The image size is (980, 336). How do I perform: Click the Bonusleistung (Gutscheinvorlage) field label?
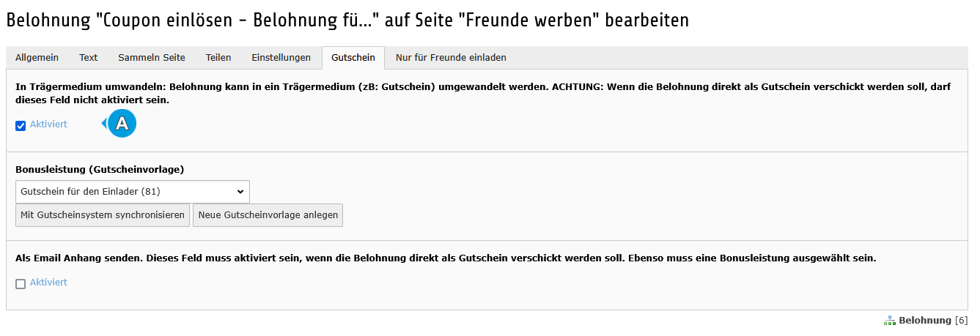(100, 169)
